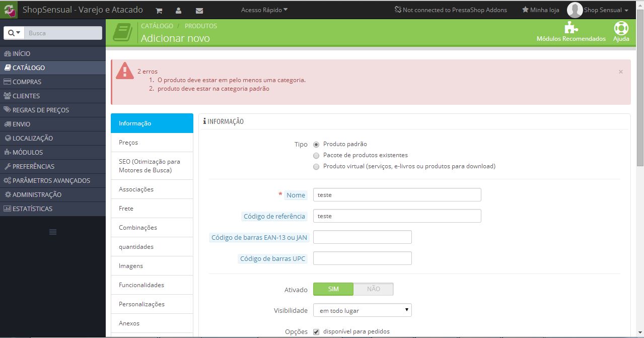Open the CATÁLOGO sidebar menu
This screenshot has height=338, width=644.
pos(53,67)
